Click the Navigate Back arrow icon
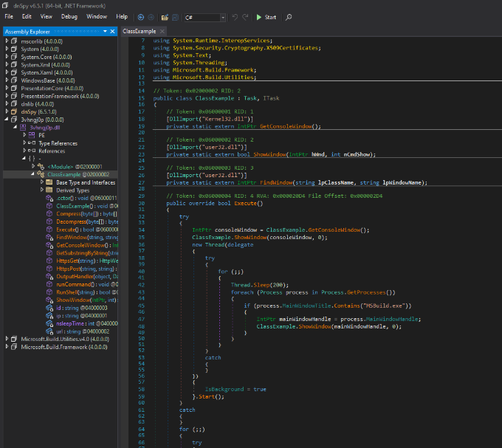Screen dimensions: 502x448 141,16
